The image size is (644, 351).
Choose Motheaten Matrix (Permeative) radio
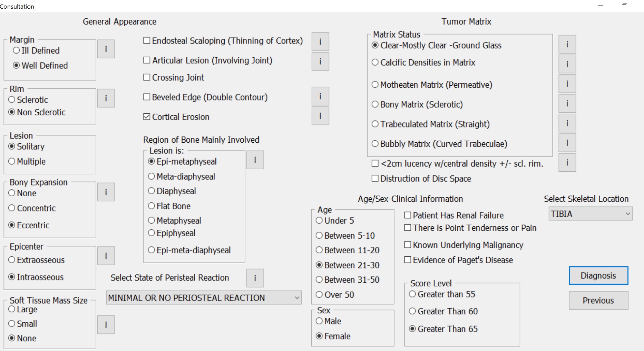point(375,85)
